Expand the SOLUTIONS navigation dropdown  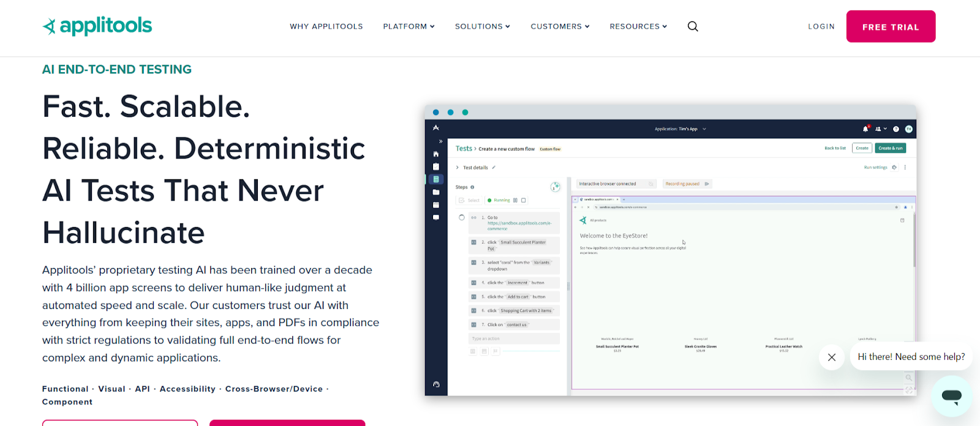[482, 26]
